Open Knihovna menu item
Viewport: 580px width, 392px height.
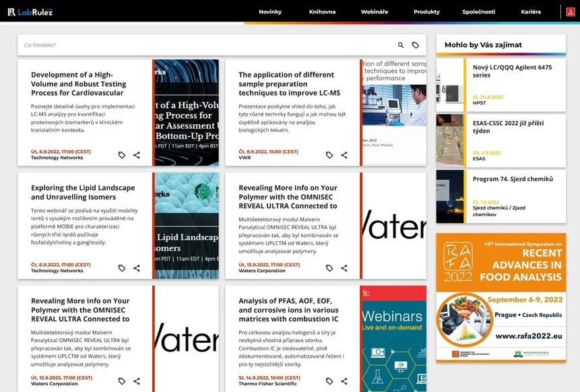(322, 12)
